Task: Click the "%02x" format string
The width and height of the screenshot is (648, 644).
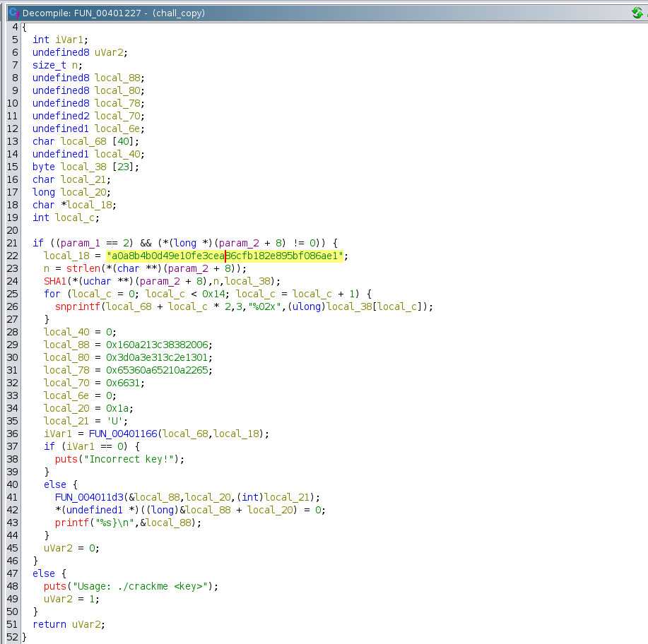Action: pos(264,306)
